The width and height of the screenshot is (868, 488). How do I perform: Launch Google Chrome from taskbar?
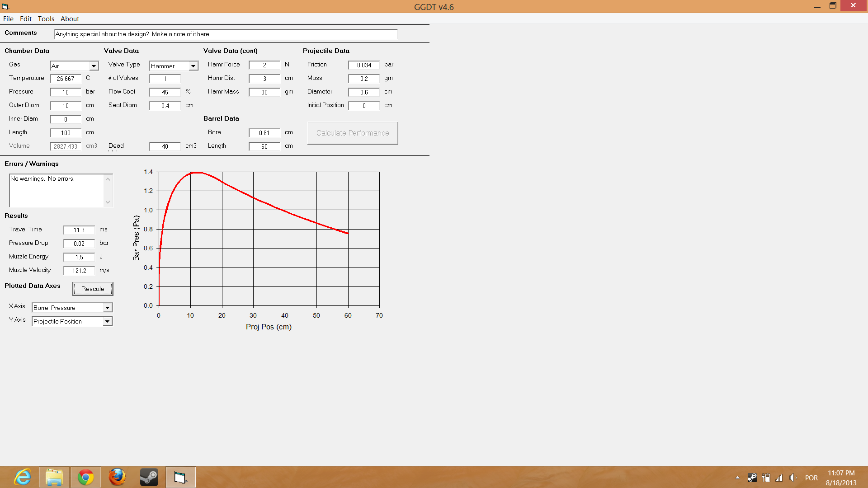[85, 477]
